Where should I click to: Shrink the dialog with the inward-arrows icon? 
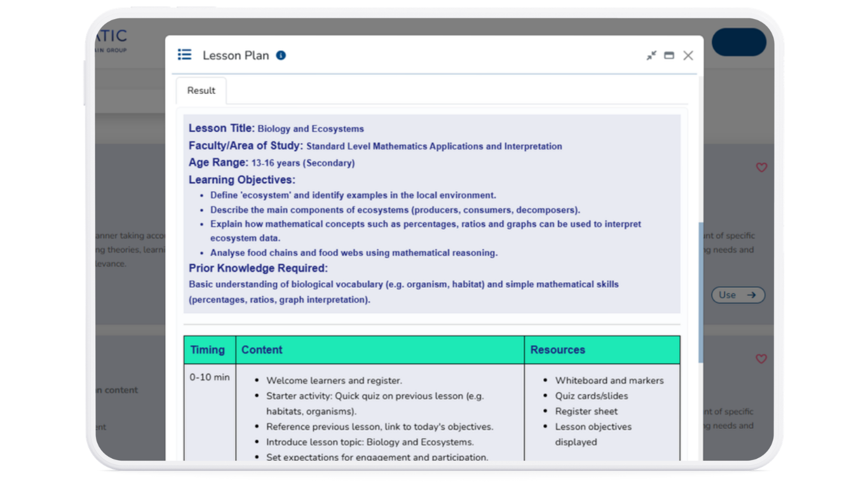click(651, 56)
